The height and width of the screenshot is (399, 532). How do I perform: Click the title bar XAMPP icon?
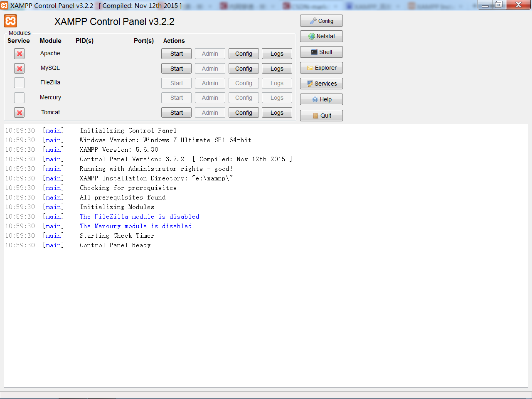[x=4, y=5]
